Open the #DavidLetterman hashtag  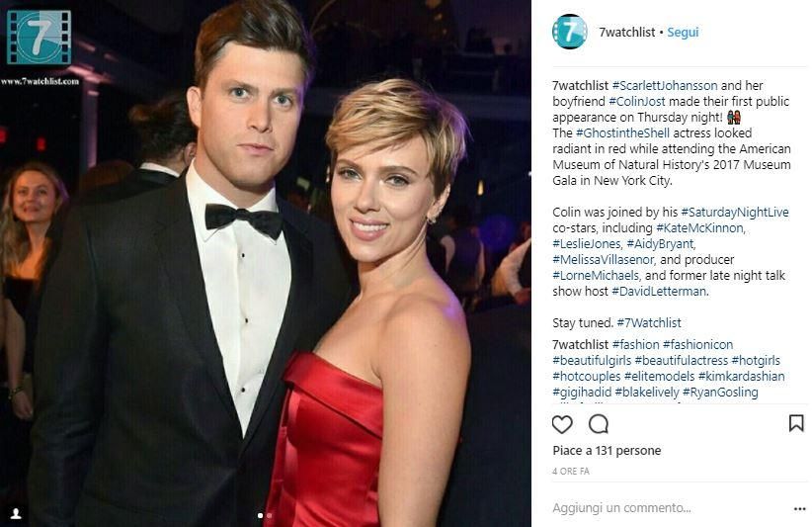coord(660,292)
